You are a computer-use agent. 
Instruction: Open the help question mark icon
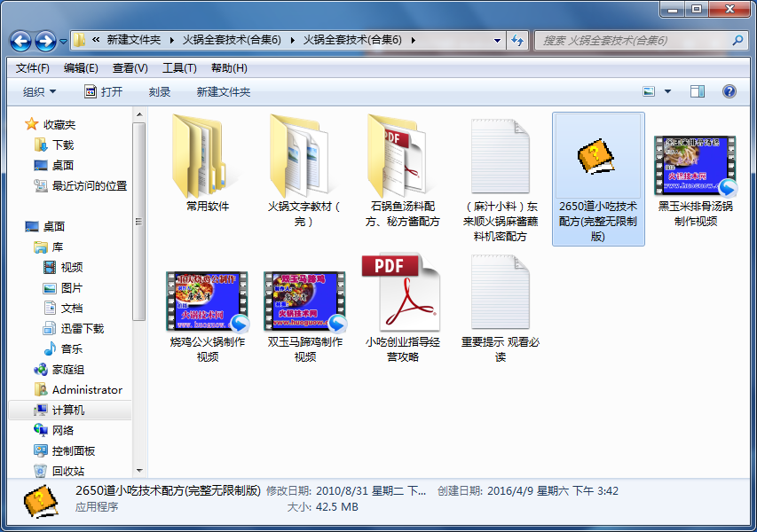tap(729, 91)
